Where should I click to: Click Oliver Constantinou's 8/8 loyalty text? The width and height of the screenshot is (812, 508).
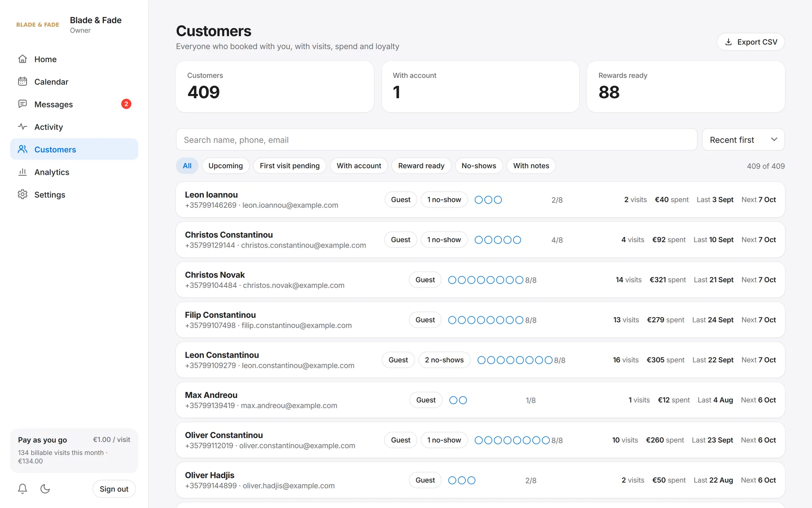point(557,441)
